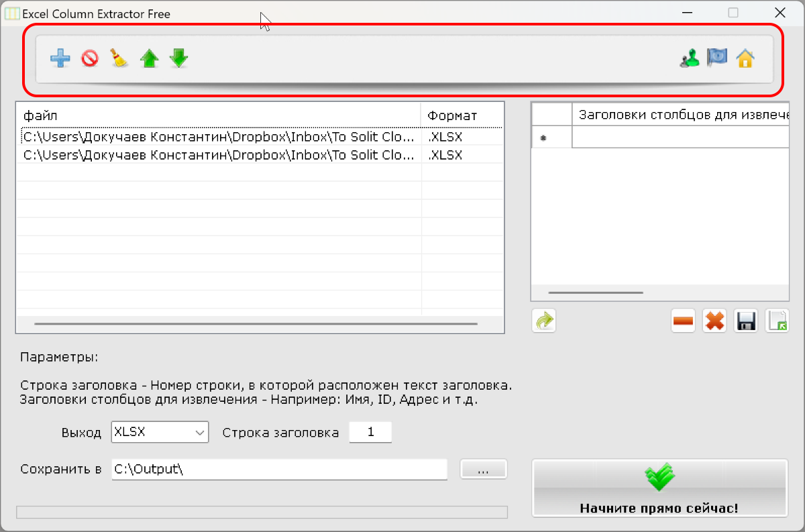This screenshot has height=532, width=805.
Task: Select the first file row in list
Action: coord(259,137)
